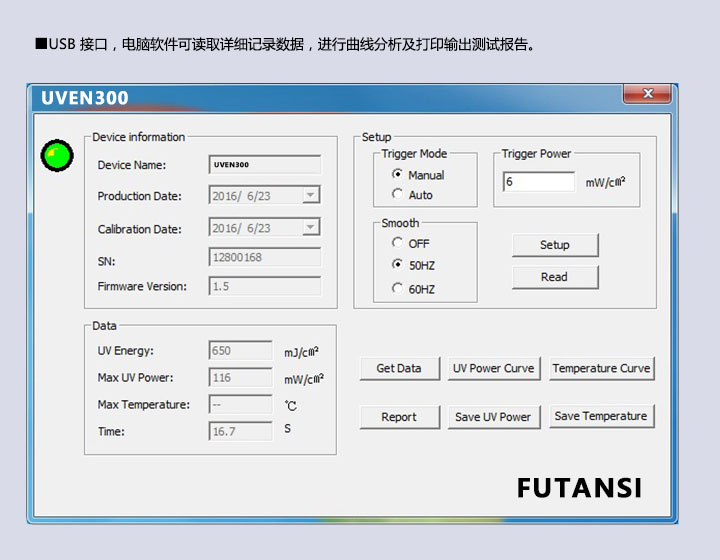Screen dimensions: 720x560
Task: Expand the Calibration Date dropdown
Action: 310,228
